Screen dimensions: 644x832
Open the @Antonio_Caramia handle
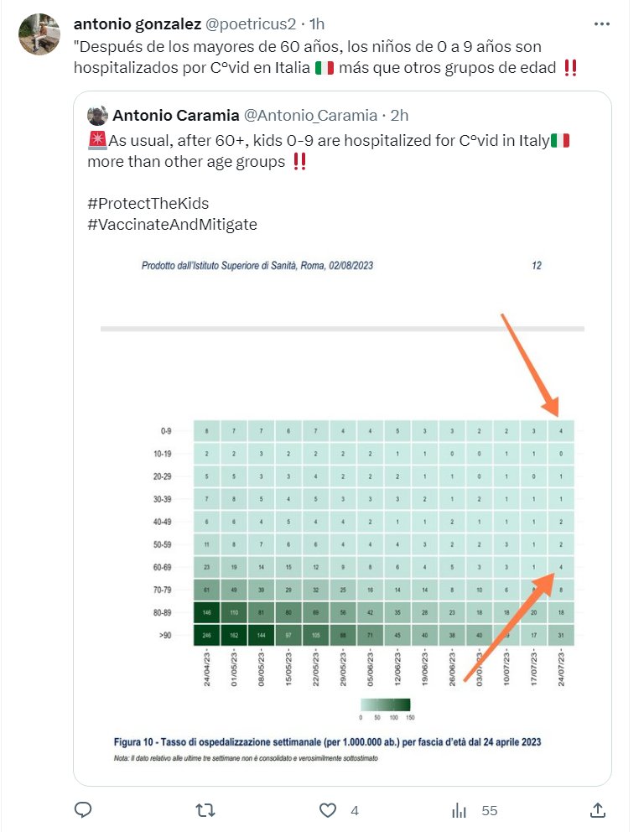coord(310,115)
